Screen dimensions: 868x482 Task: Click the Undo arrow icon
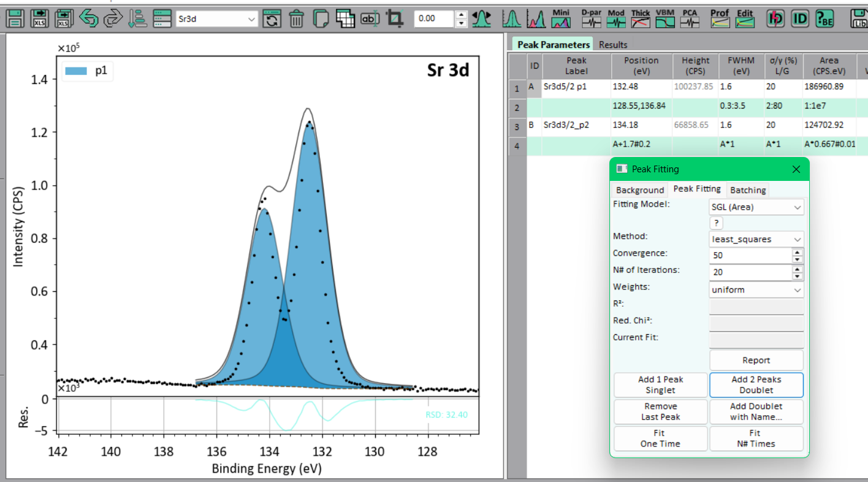(89, 18)
